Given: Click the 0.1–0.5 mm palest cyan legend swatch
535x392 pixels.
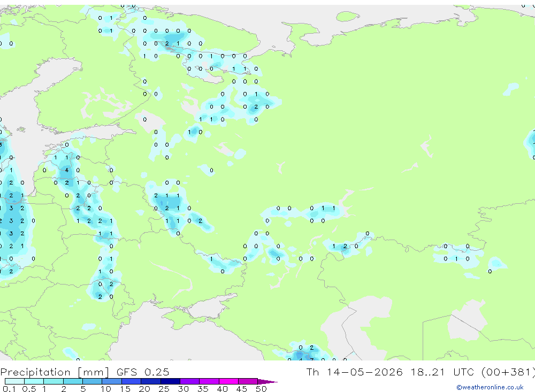Looking at the screenshot, I should (x=14, y=381).
